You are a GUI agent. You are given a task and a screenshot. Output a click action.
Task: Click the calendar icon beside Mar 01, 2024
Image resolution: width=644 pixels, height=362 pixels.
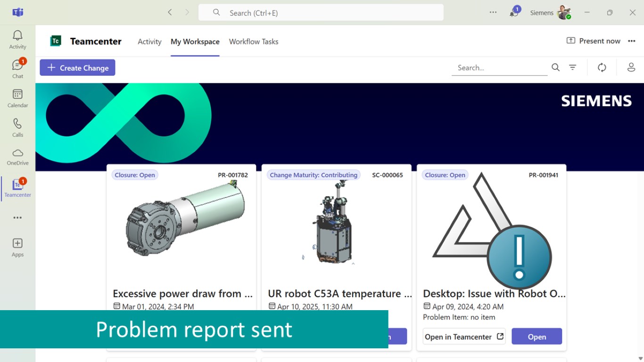click(x=116, y=306)
